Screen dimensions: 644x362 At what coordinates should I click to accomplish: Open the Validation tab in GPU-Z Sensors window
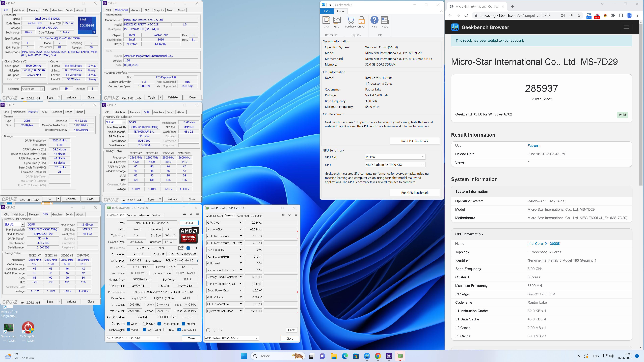point(256,216)
